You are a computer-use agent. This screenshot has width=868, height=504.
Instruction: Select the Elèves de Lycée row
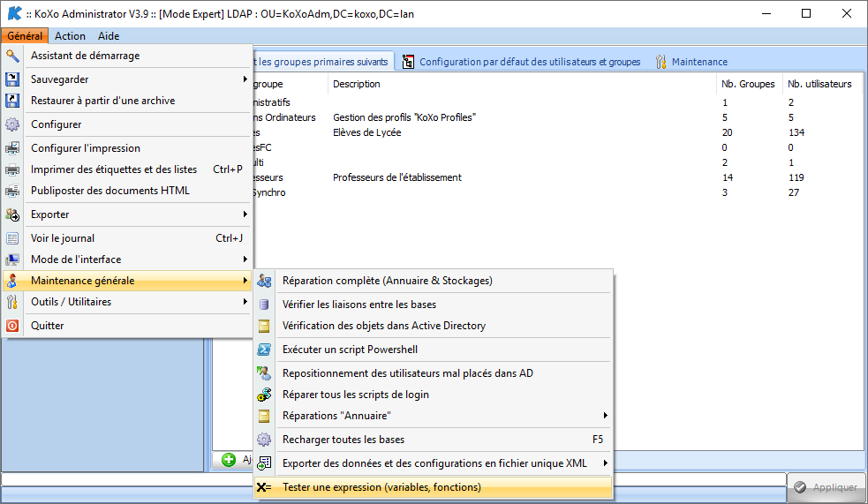pyautogui.click(x=557, y=132)
